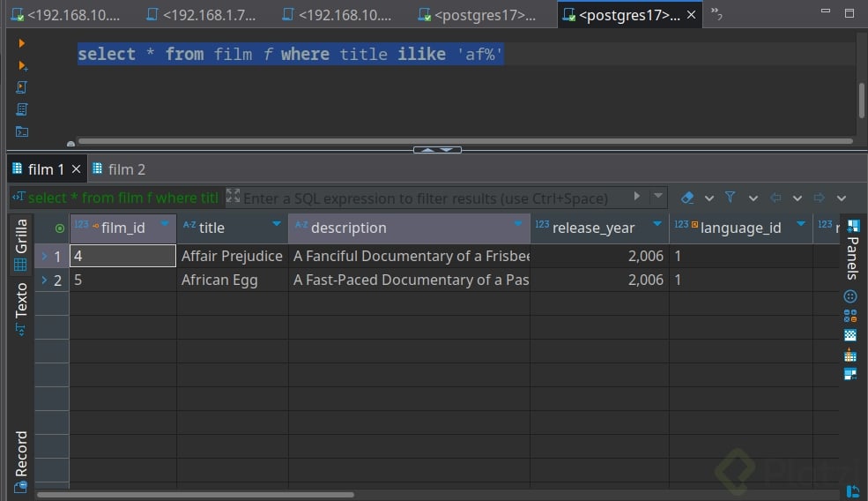Image resolution: width=868 pixels, height=501 pixels.
Task: Open the grouping panel icon with checkered pattern
Action: point(850,335)
